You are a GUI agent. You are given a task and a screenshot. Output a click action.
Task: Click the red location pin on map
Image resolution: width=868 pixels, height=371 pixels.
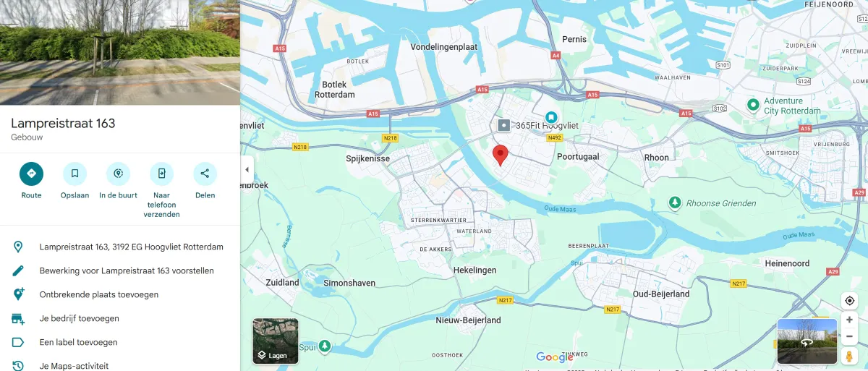(x=500, y=155)
